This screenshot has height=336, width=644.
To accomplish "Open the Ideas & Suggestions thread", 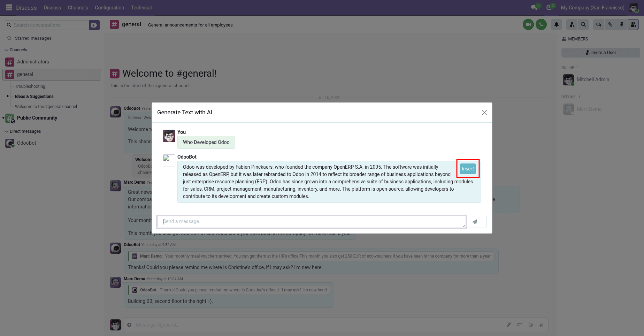I will [34, 97].
